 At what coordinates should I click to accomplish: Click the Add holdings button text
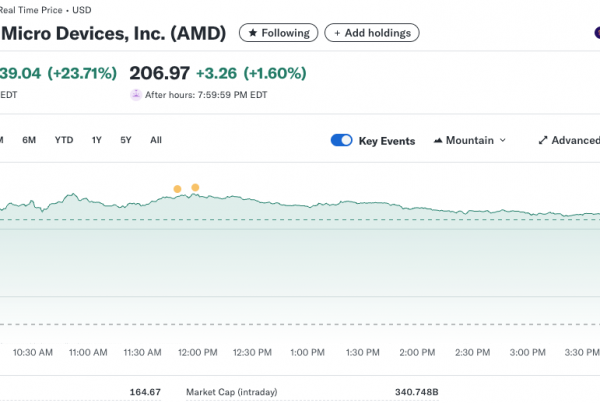[378, 33]
